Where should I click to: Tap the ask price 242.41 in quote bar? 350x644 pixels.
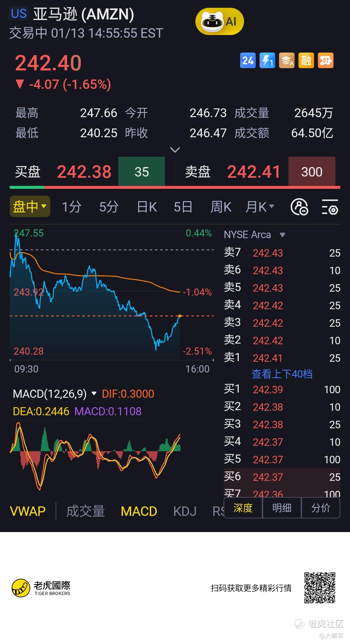254,172
